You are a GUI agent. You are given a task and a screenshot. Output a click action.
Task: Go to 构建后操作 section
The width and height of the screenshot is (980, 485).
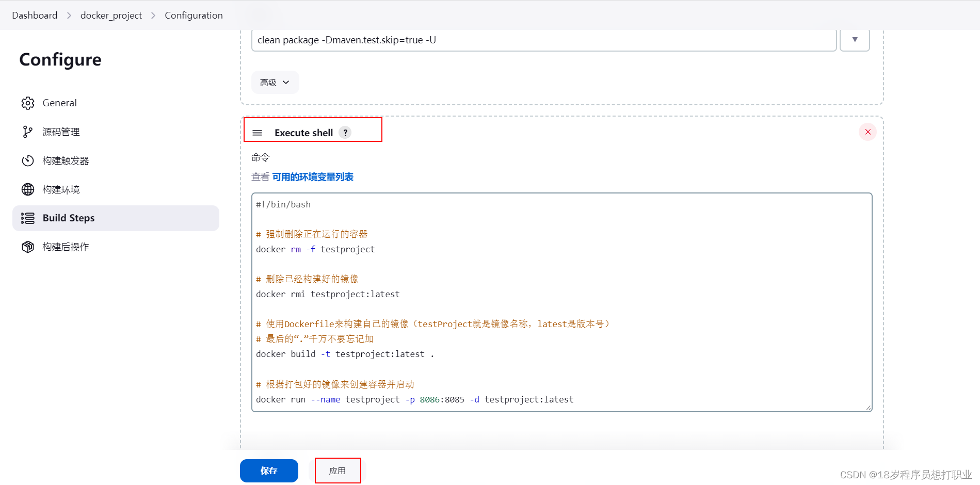(x=116, y=247)
